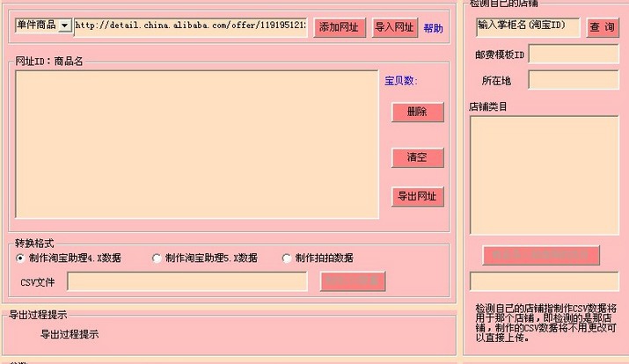Image resolution: width=629 pixels, height=364 pixels.
Task: Click inside the 网址ID：商品名 list box
Action: [197, 144]
